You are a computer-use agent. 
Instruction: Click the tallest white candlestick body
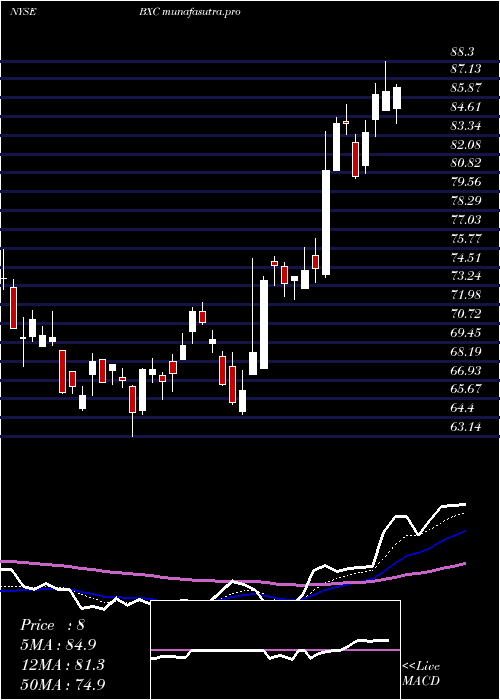326,222
